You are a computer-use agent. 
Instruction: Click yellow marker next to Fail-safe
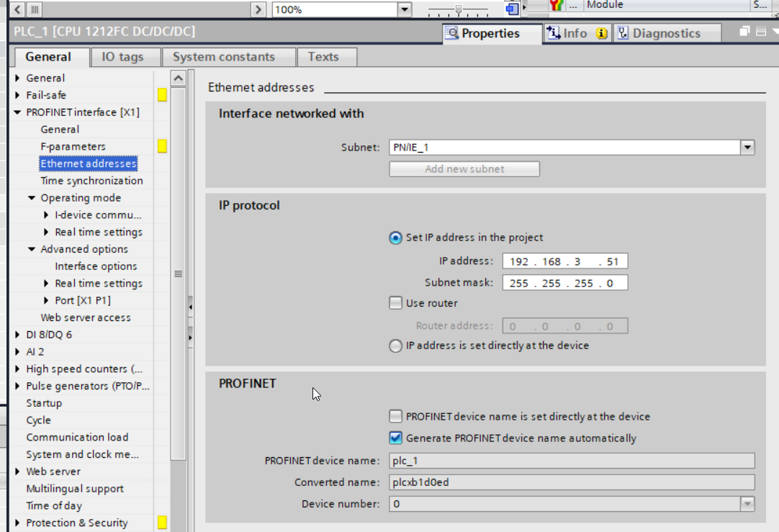click(x=162, y=95)
